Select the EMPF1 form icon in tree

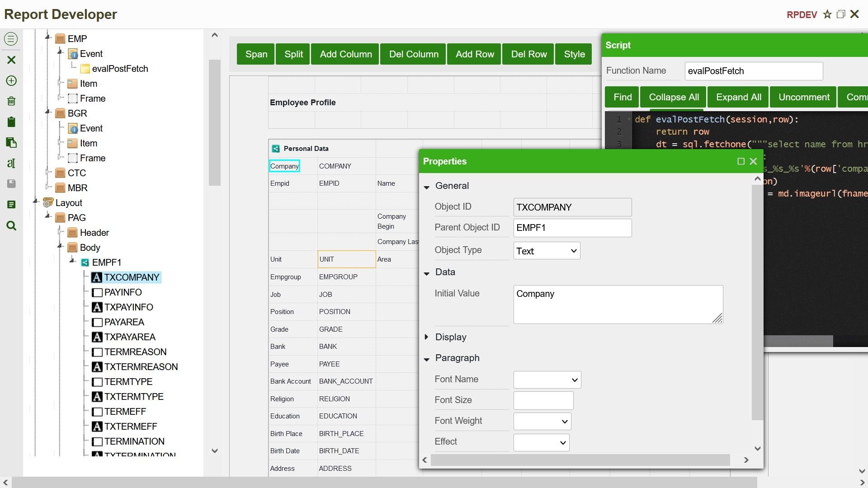pos(85,263)
